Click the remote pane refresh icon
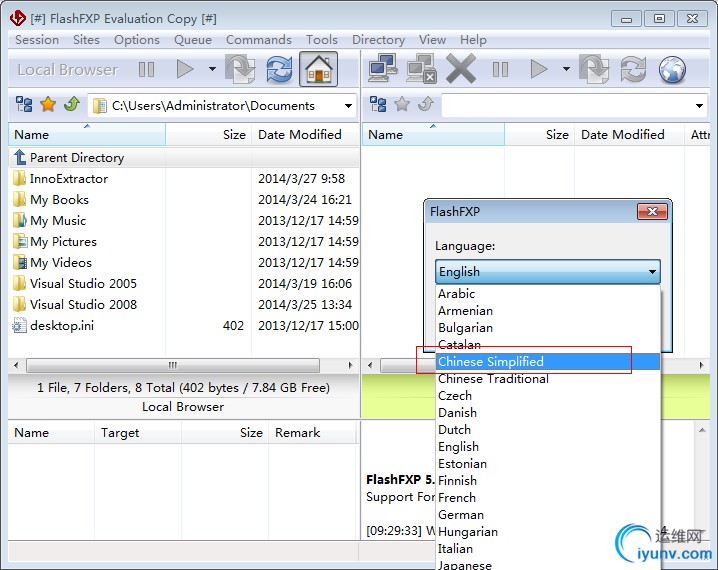The width and height of the screenshot is (718, 570). (x=633, y=70)
